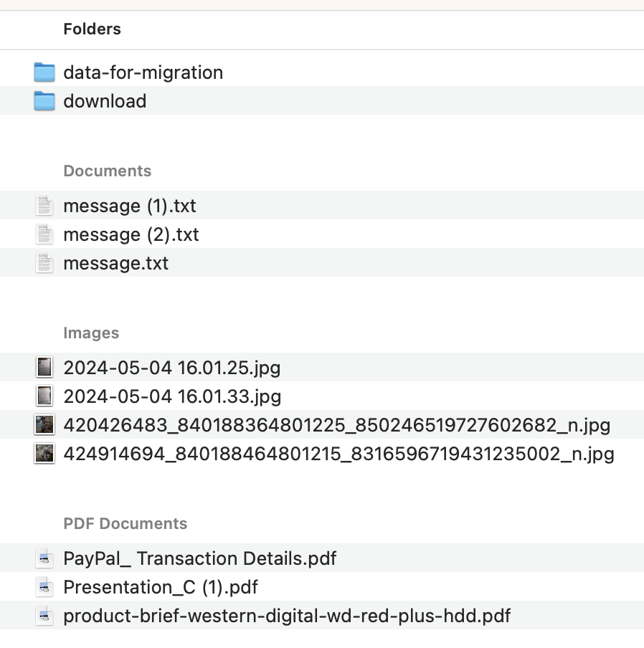Open the download folder
The image size is (644, 648).
tap(105, 101)
